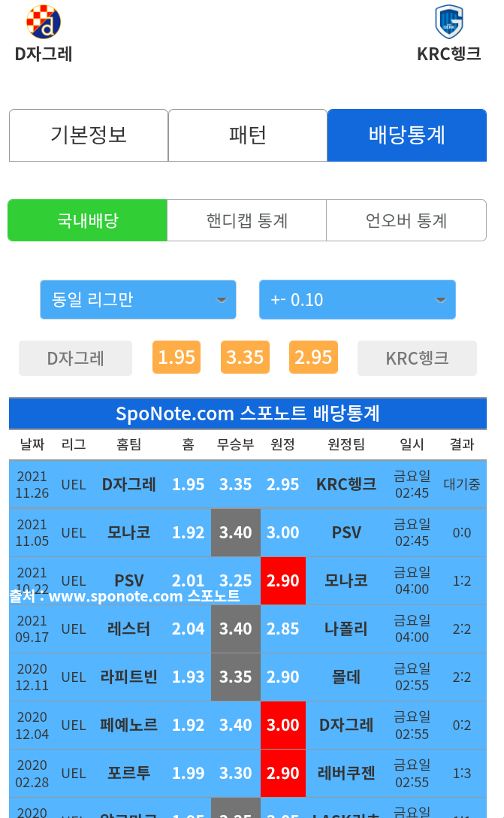Switch to the 패턴 tab
Image resolution: width=504 pixels, height=818 pixels.
click(248, 135)
